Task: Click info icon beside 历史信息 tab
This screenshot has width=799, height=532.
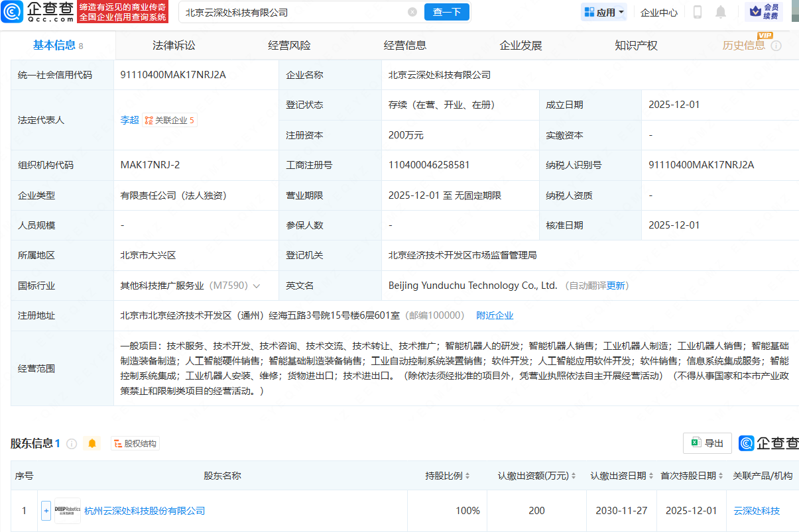Action: [x=776, y=46]
